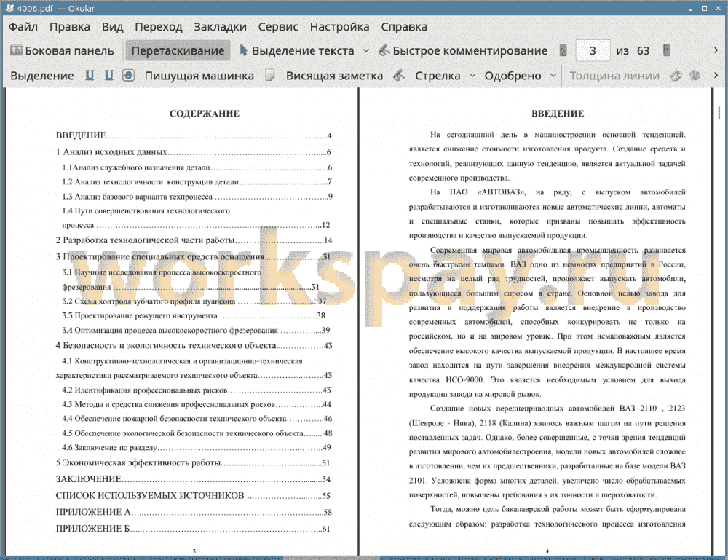Image resolution: width=728 pixels, height=560 pixels.
Task: Choose the Висящая заметка inline note tool
Action: (x=334, y=76)
